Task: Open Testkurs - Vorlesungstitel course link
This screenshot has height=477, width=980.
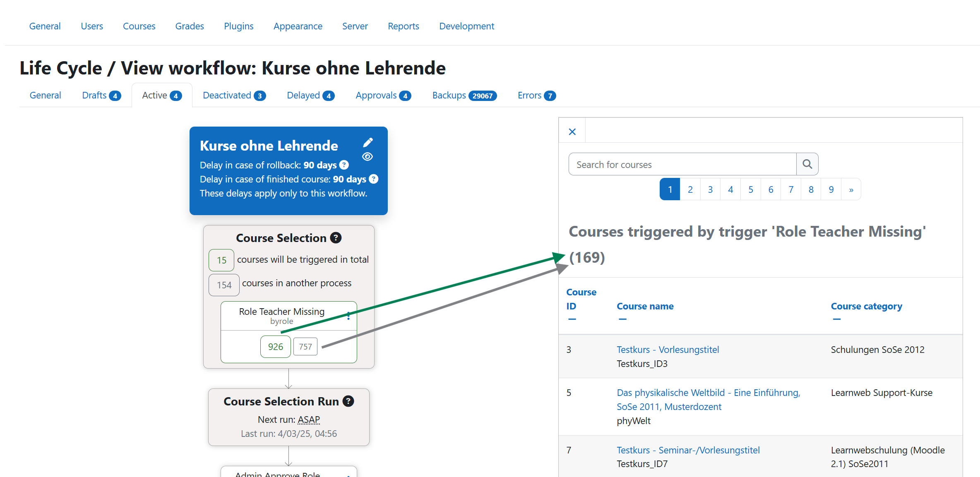Action: coord(668,350)
